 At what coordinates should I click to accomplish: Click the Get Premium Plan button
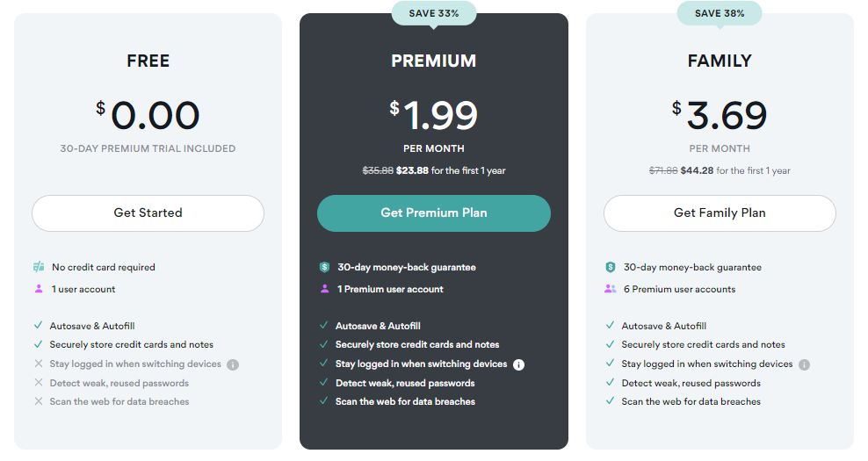pos(433,213)
